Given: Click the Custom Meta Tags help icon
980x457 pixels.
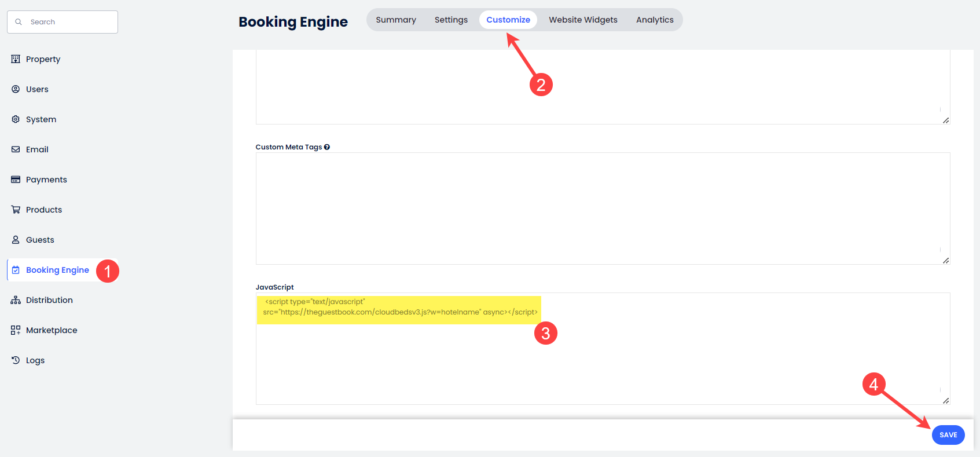Looking at the screenshot, I should (327, 147).
